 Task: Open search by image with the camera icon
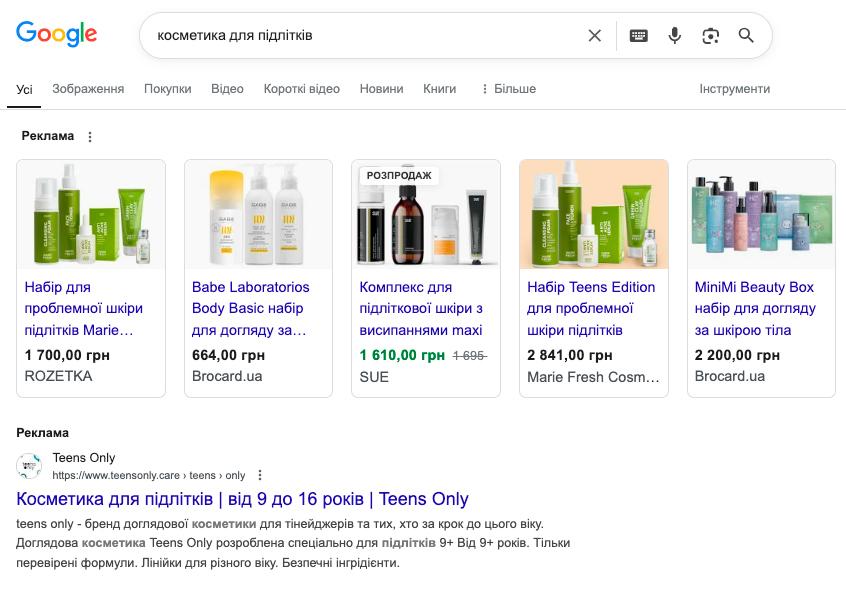[x=711, y=36]
